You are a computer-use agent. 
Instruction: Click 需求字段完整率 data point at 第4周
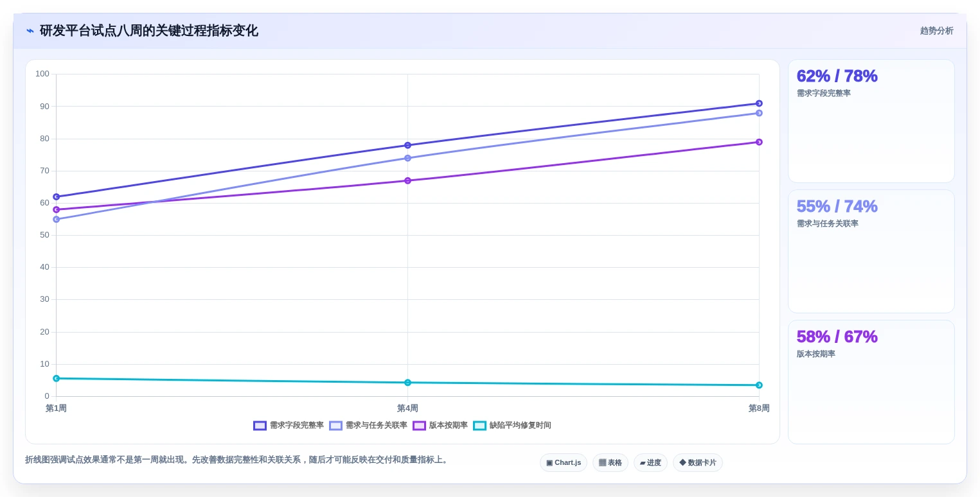[x=407, y=145]
